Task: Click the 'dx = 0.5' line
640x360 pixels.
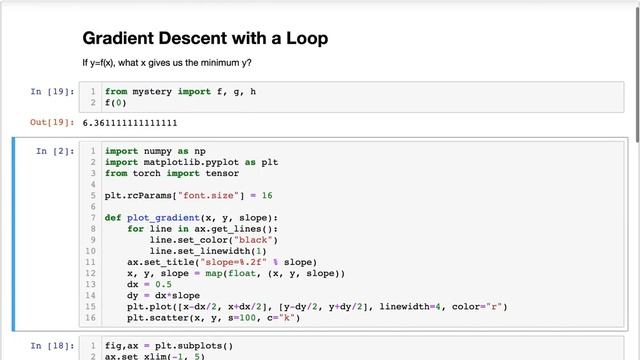Action: [x=149, y=284]
